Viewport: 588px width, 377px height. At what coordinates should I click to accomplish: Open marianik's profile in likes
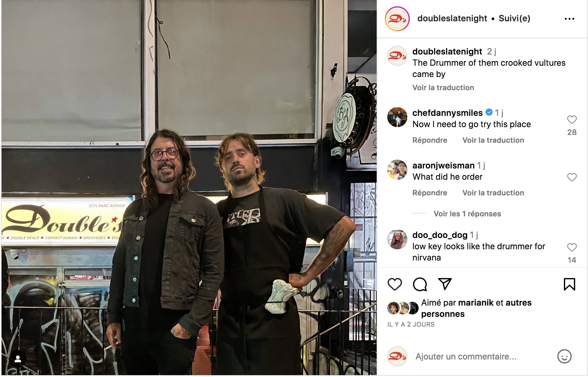coord(476,303)
